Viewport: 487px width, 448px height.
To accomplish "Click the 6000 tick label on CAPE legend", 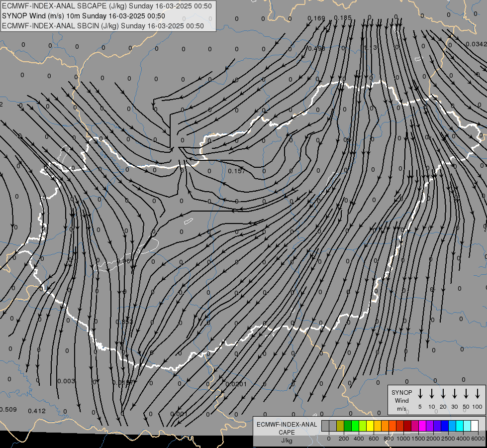I will click(478, 439).
